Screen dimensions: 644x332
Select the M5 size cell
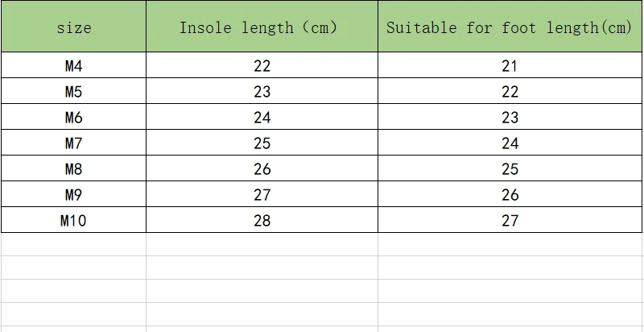tap(74, 91)
